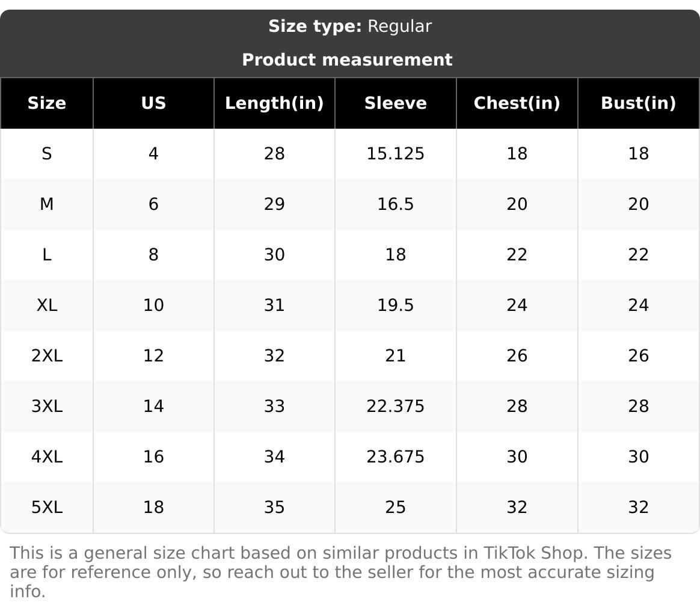Screen dimensions: 700x611
Task: Click the 19.5 sleeve cell
Action: tap(395, 305)
